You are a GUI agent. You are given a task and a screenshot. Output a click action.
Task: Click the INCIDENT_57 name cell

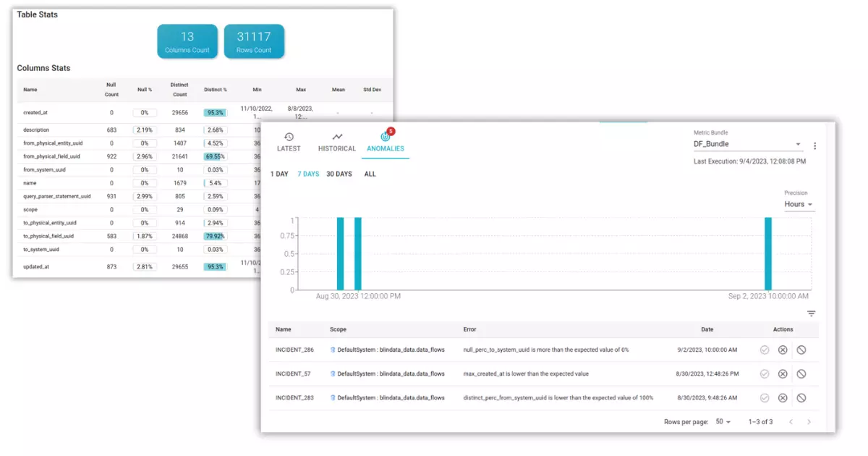tap(293, 373)
